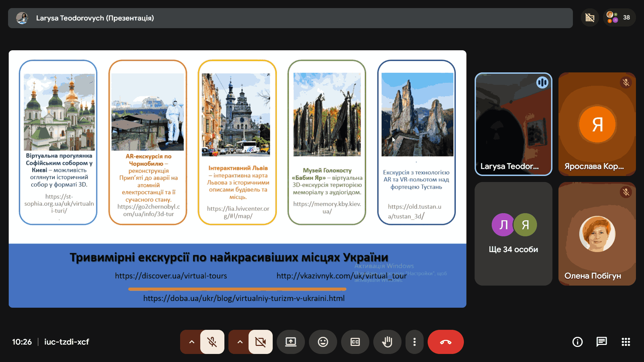Screen dimensions: 644x362
Task: Click 'Ще 34 особи' participants tile
Action: (513, 234)
